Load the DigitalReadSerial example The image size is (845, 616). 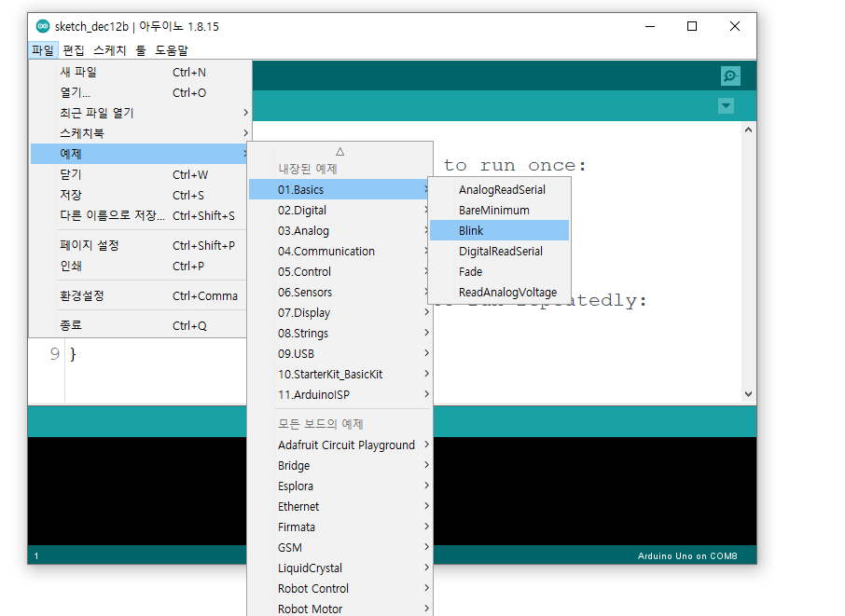(499, 251)
